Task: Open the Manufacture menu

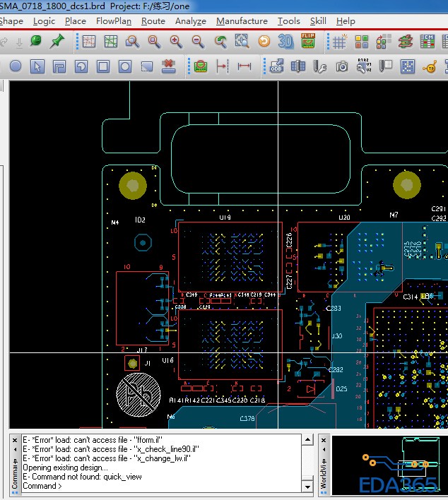Action: coord(242,21)
